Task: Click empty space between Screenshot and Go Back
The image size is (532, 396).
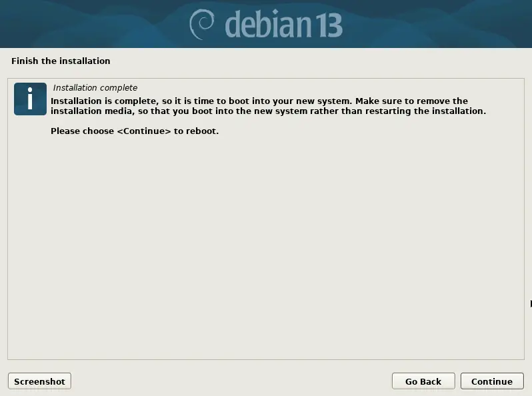Action: coord(231,381)
